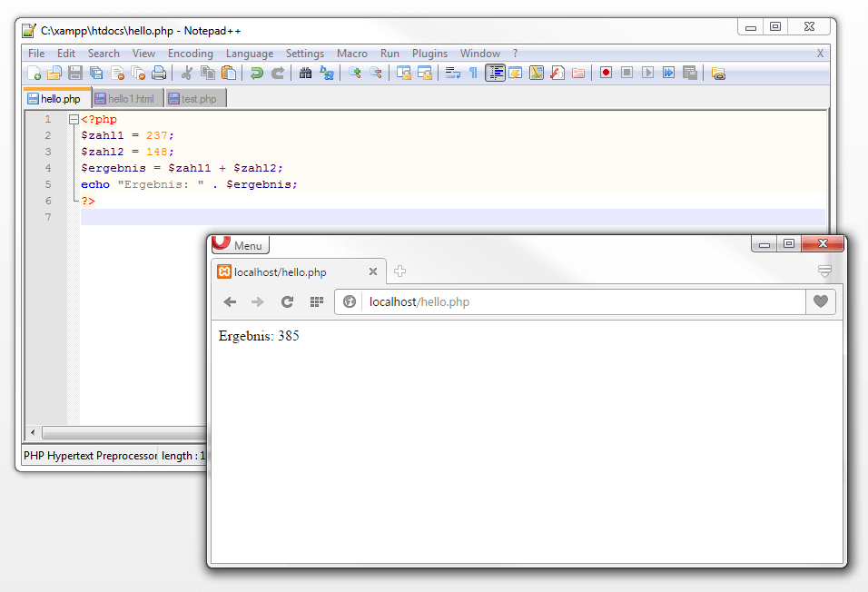This screenshot has height=592, width=868.
Task: Zoom in with the magnifier plus icon
Action: coord(355,73)
